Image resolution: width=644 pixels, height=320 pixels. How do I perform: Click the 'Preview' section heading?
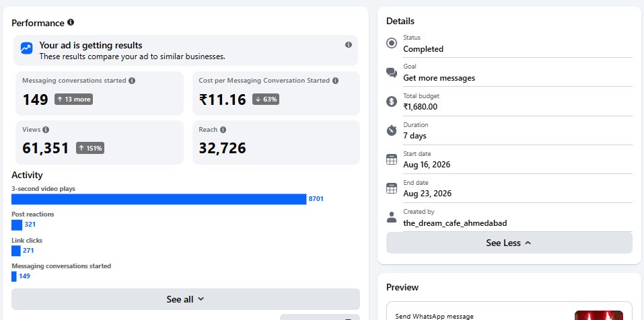[402, 287]
